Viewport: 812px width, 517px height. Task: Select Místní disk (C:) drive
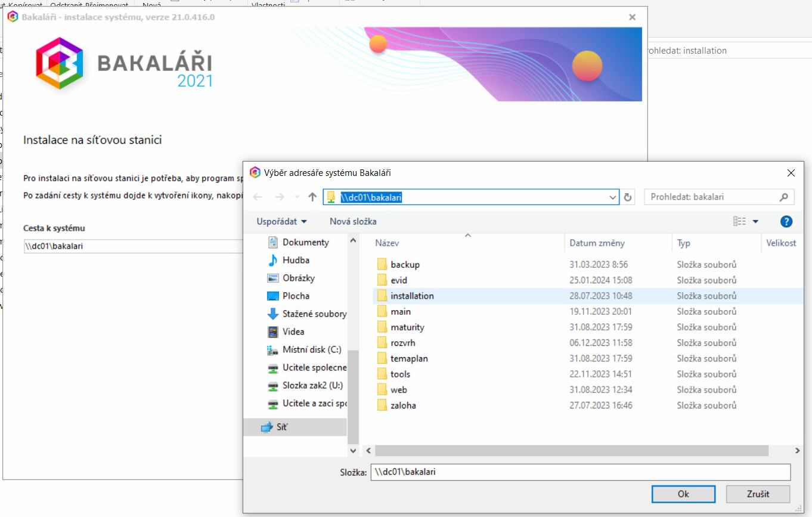pos(311,349)
